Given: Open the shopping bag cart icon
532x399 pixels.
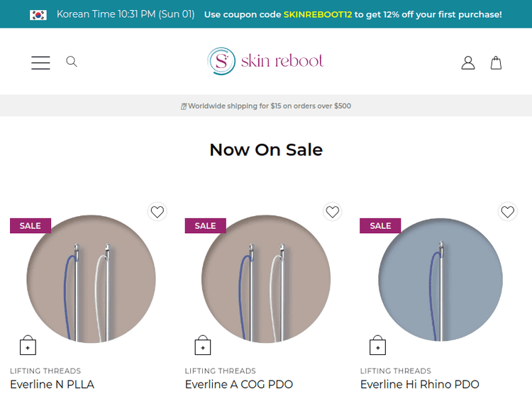Looking at the screenshot, I should [497, 63].
